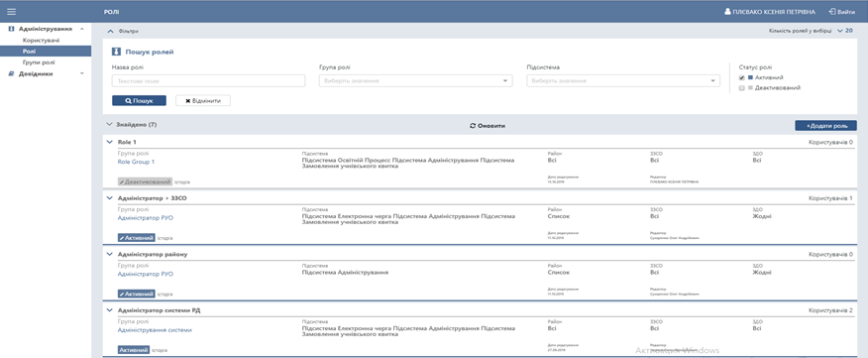Click the Деактивований status button of Role 1

coord(145,181)
